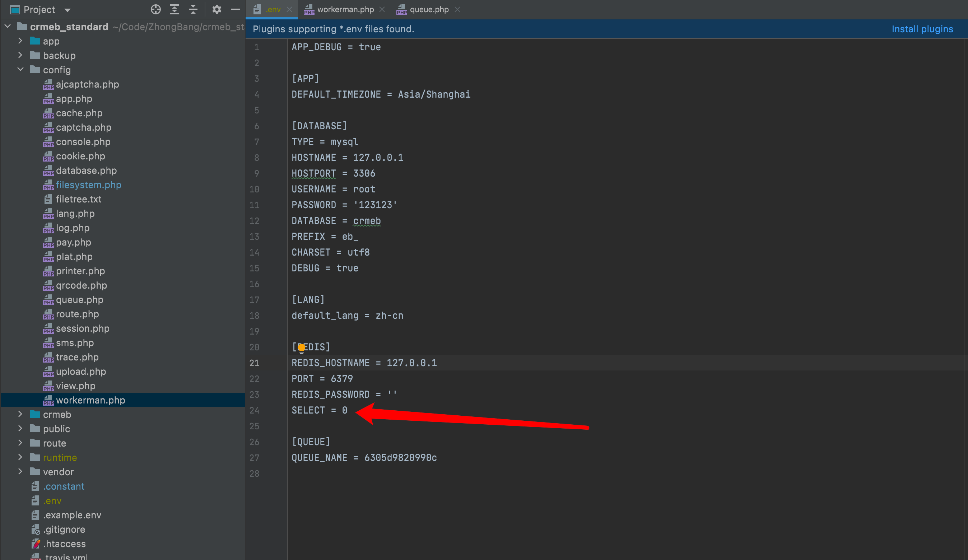Viewport: 968px width, 560px height.
Task: Expand the route folder
Action: coord(20,443)
